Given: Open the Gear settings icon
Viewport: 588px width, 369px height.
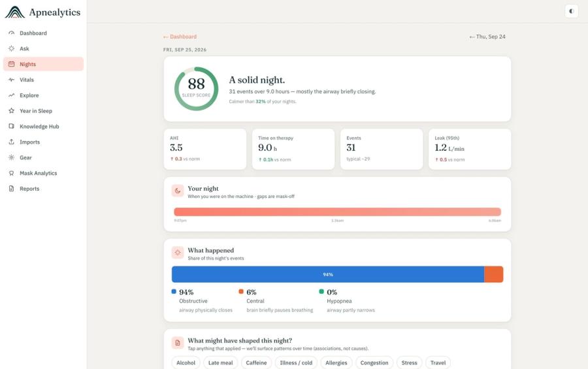Looking at the screenshot, I should click(x=12, y=157).
